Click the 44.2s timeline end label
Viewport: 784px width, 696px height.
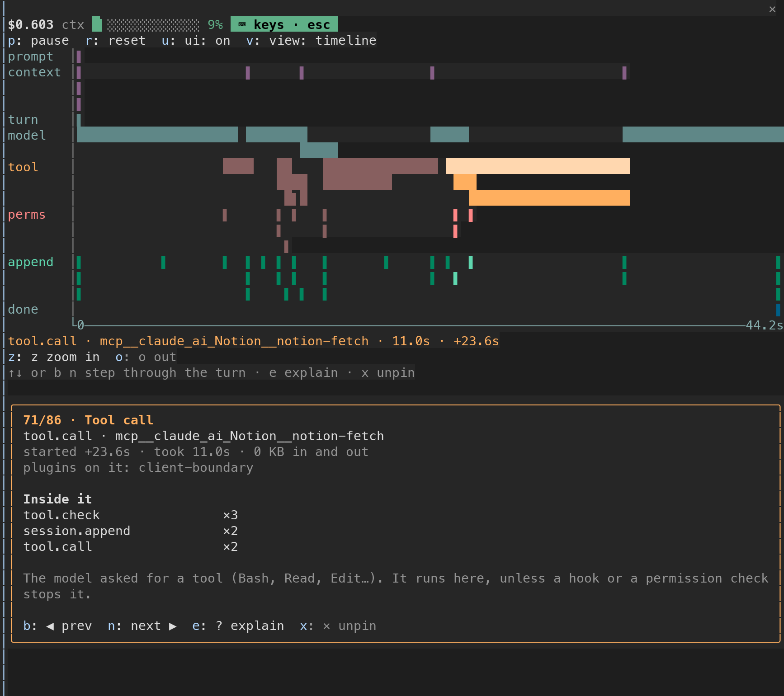(x=764, y=325)
